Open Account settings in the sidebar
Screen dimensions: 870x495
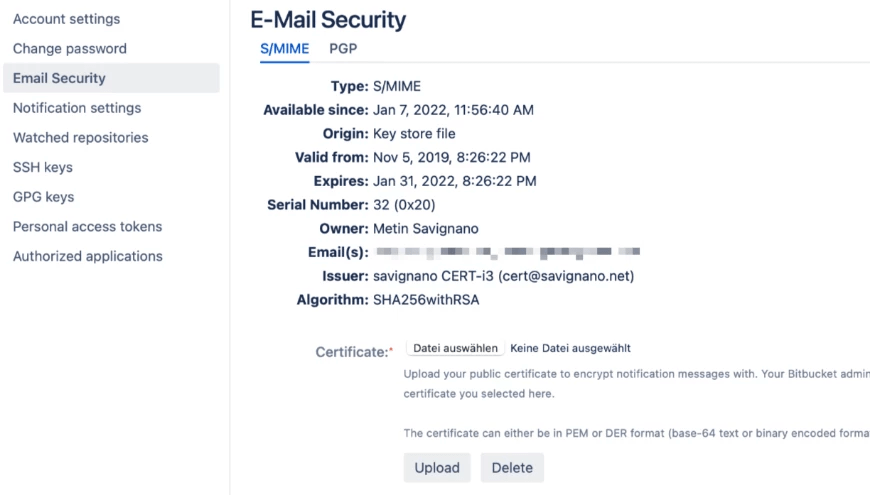pos(66,19)
